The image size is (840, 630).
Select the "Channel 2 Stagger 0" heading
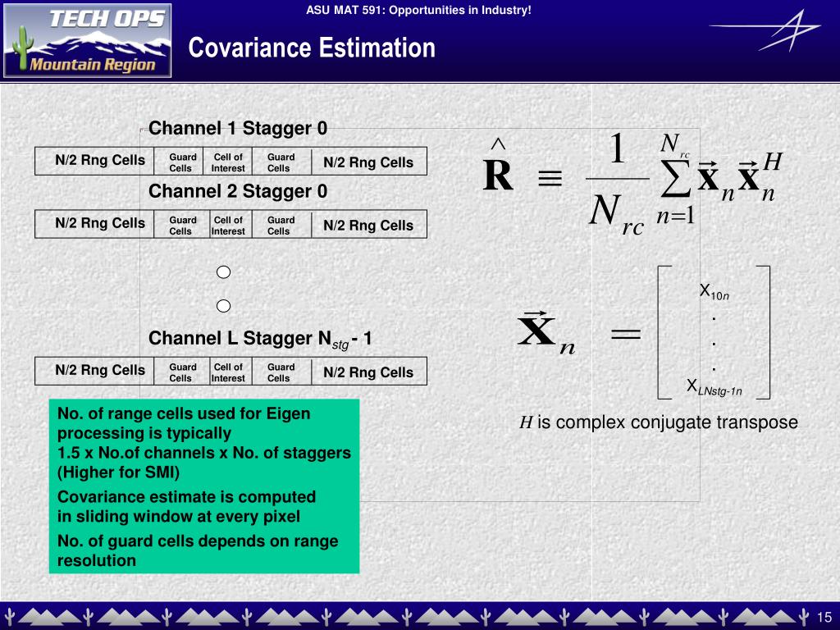tap(238, 191)
